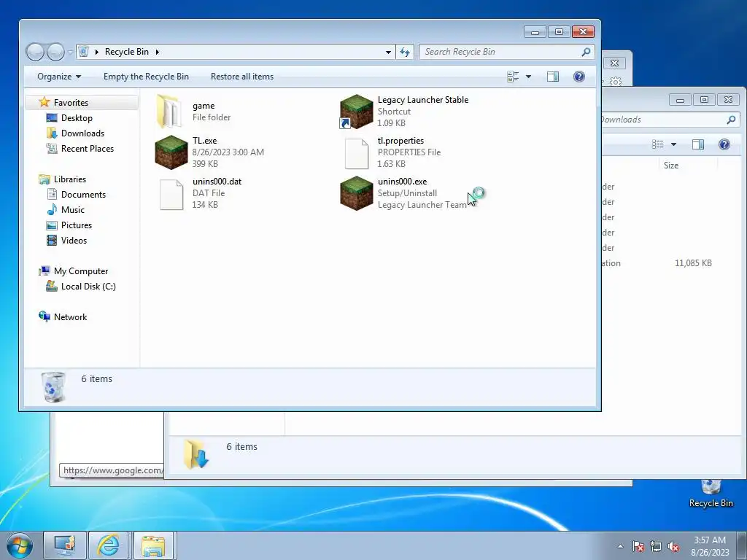
Task: Open Favorites in the navigation pane
Action: pos(71,102)
